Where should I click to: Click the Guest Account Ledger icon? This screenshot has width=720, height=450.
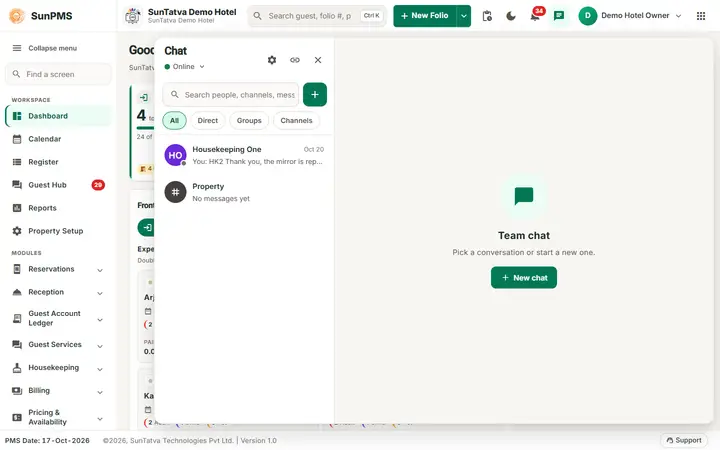point(17,318)
